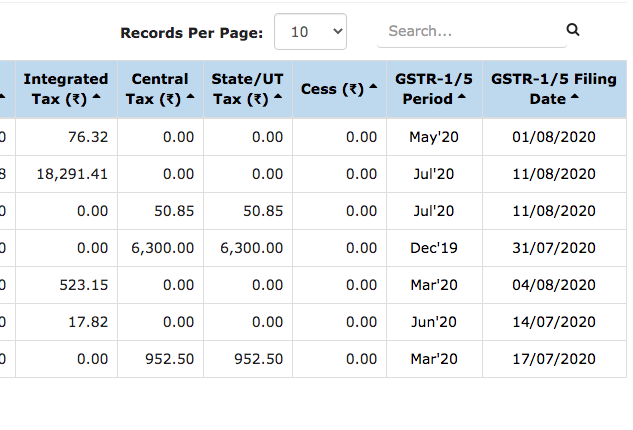This screenshot has width=633, height=430.
Task: Click the Cess column header text
Action: click(332, 89)
